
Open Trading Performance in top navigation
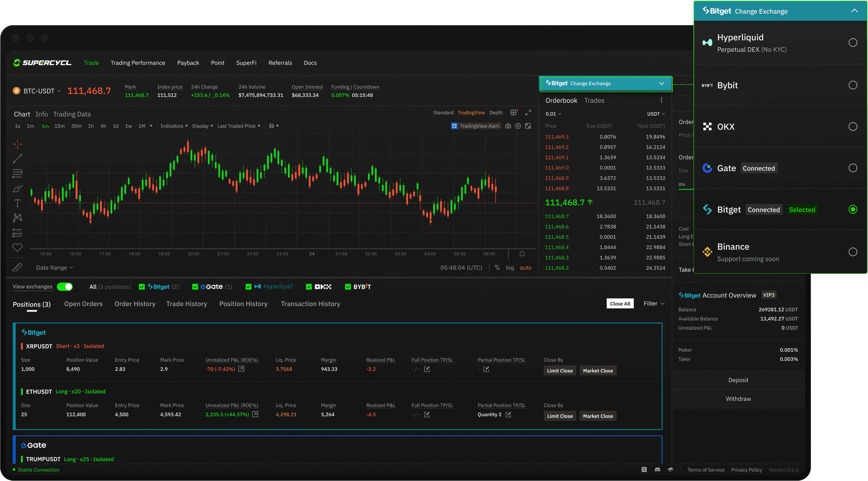pyautogui.click(x=138, y=63)
